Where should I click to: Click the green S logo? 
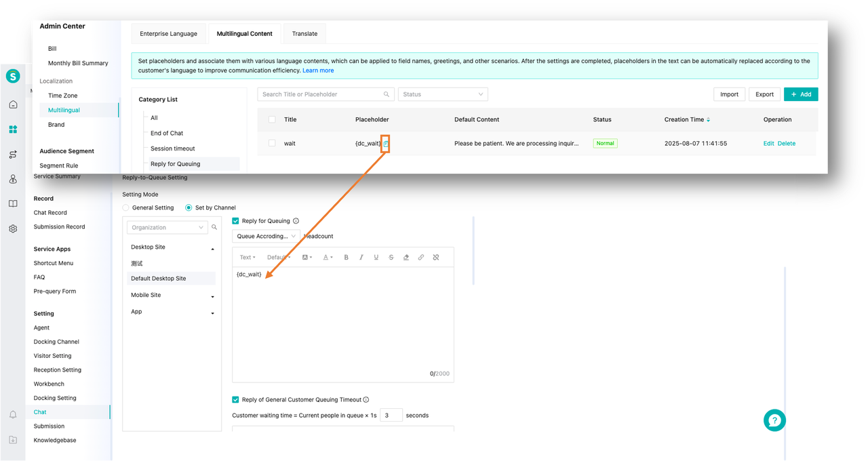13,77
